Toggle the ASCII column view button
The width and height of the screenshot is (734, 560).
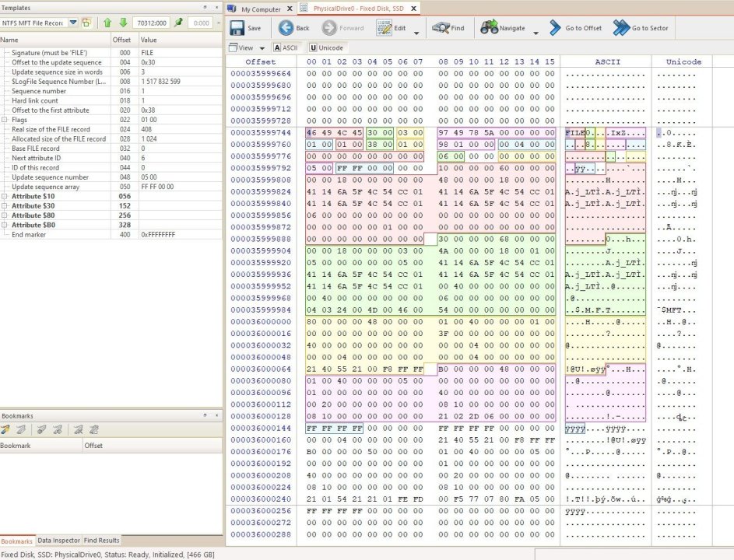click(286, 47)
